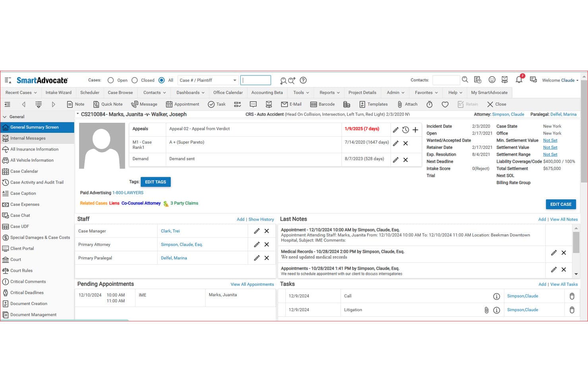Add new status with plus icon
The width and height of the screenshot is (588, 392).
[415, 130]
